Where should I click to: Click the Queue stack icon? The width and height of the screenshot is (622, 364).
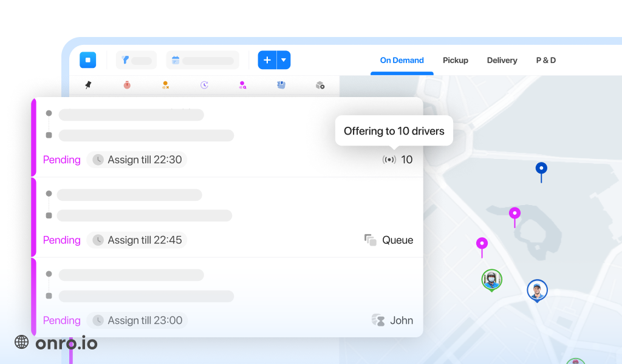point(371,240)
